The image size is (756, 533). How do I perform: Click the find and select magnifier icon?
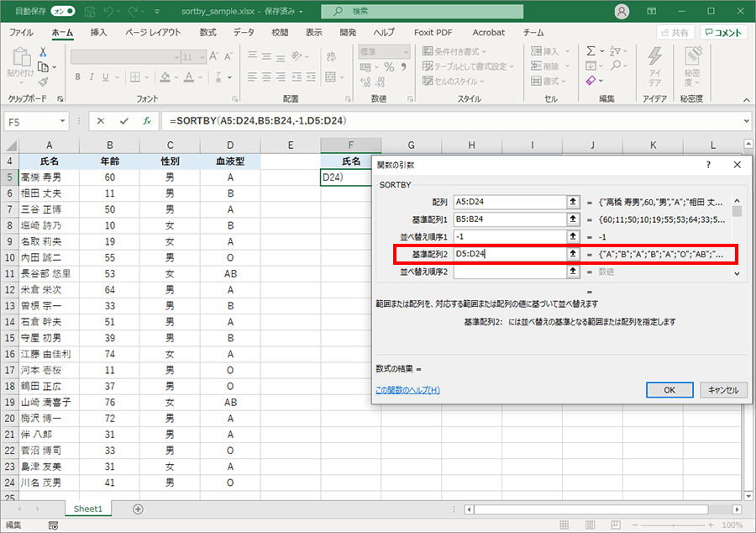tap(615, 66)
